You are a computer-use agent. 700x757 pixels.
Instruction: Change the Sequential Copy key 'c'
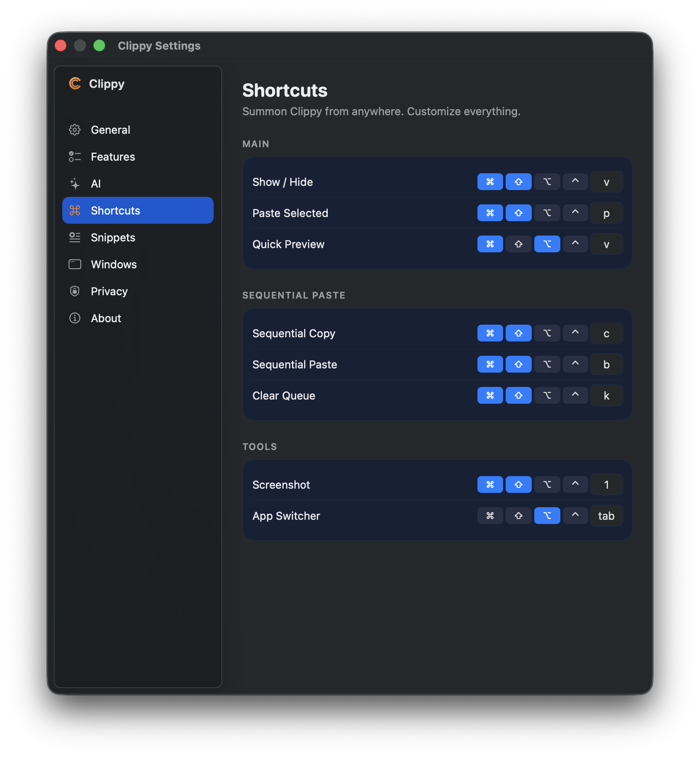[607, 334]
